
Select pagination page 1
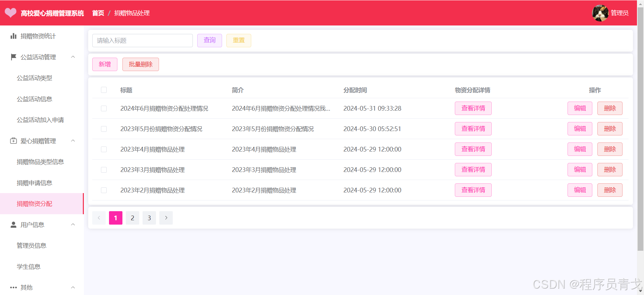[116, 218]
